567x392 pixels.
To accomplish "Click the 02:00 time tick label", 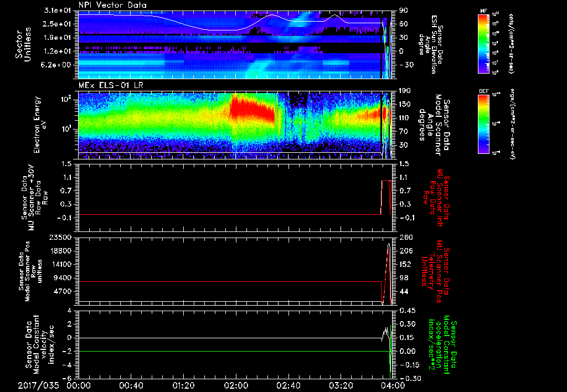I will point(236,386).
